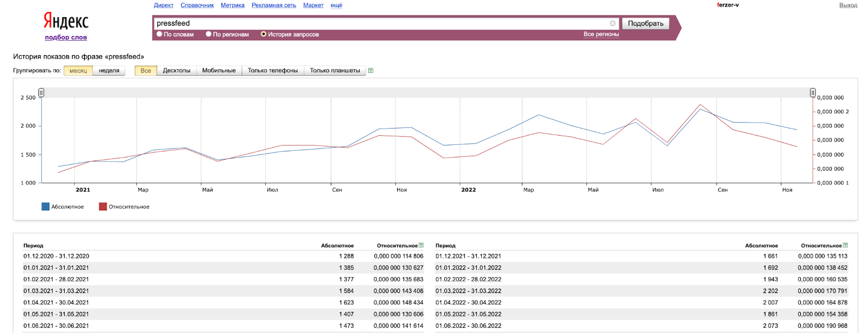Grab the right chart range slider handle
The width and height of the screenshot is (868, 333).
813,93
